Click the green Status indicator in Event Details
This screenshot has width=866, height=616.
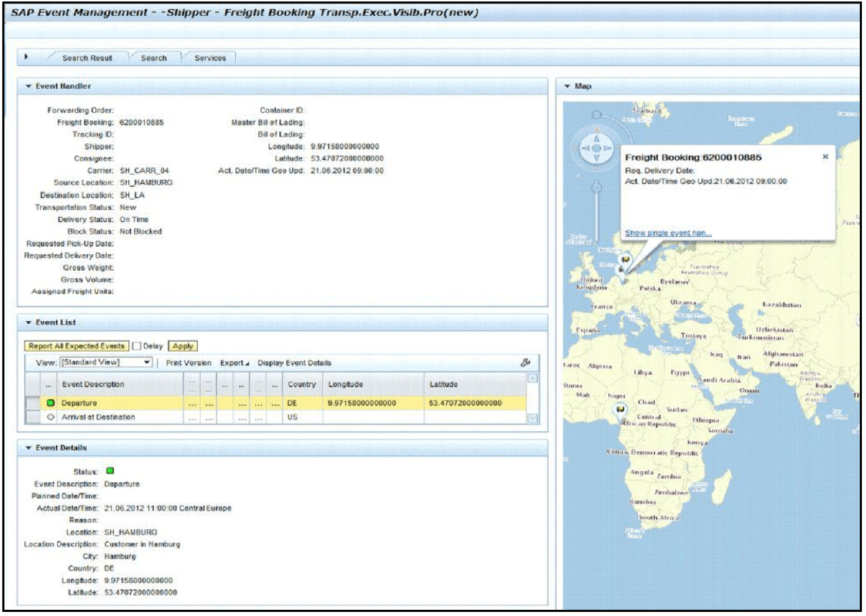110,471
